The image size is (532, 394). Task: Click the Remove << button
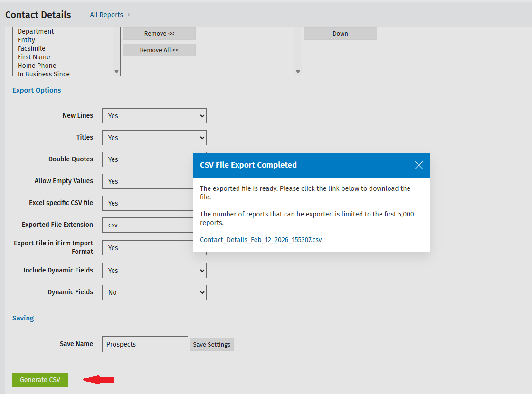(x=159, y=34)
